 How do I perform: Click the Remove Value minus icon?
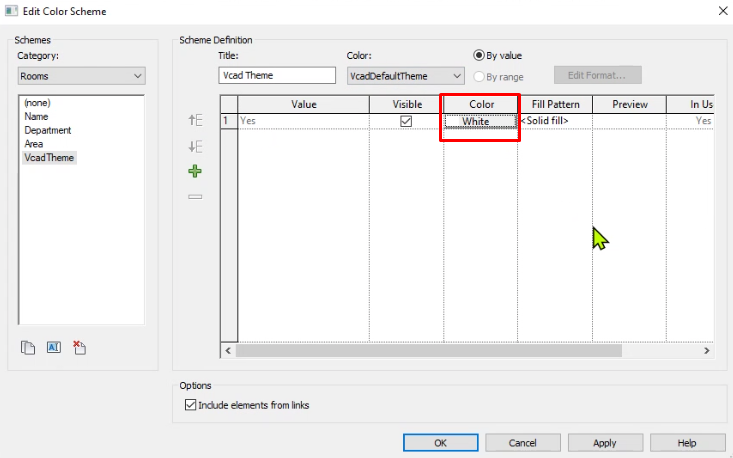195,197
